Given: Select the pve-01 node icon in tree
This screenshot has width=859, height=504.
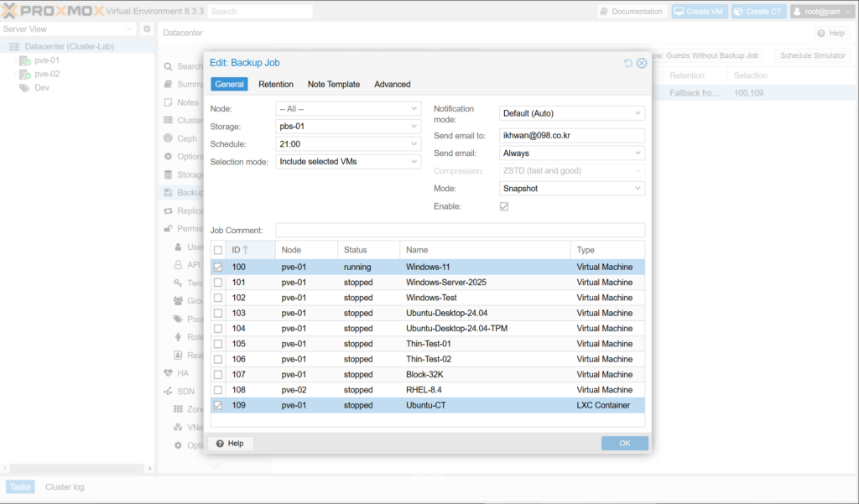Looking at the screenshot, I should [x=25, y=60].
